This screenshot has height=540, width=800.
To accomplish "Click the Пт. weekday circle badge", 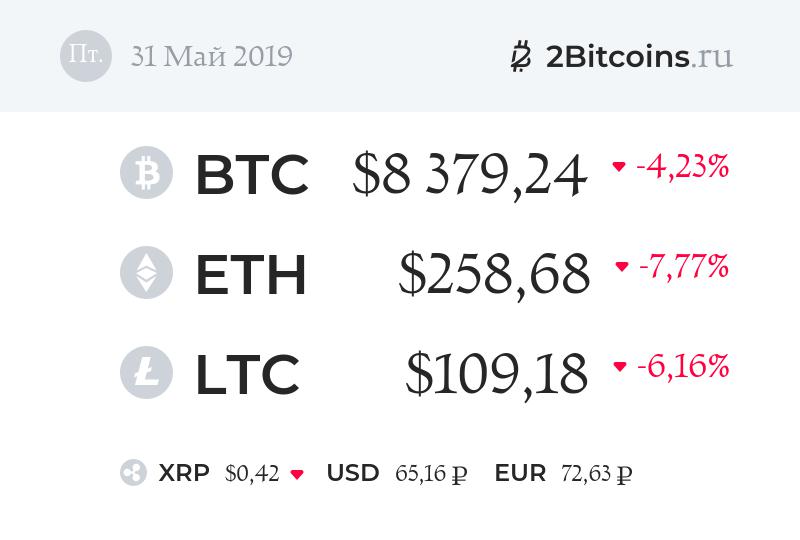I will pyautogui.click(x=86, y=56).
